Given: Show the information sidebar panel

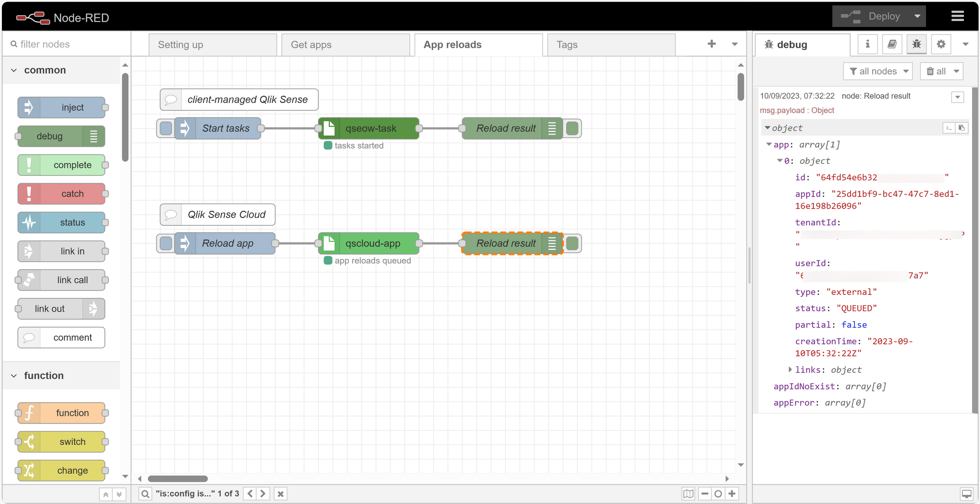Looking at the screenshot, I should [x=867, y=44].
